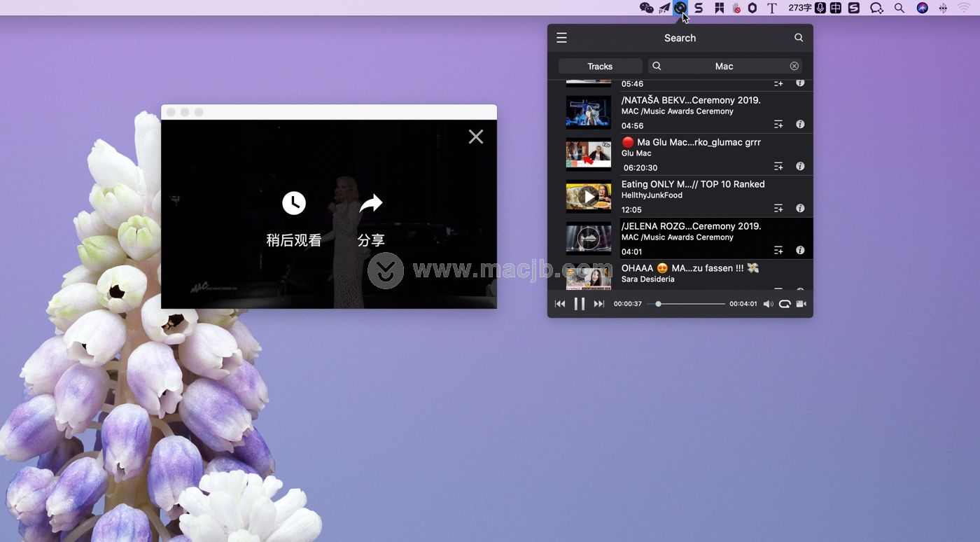
Task: Click the 稍后观看 label in video window
Action: pos(294,240)
